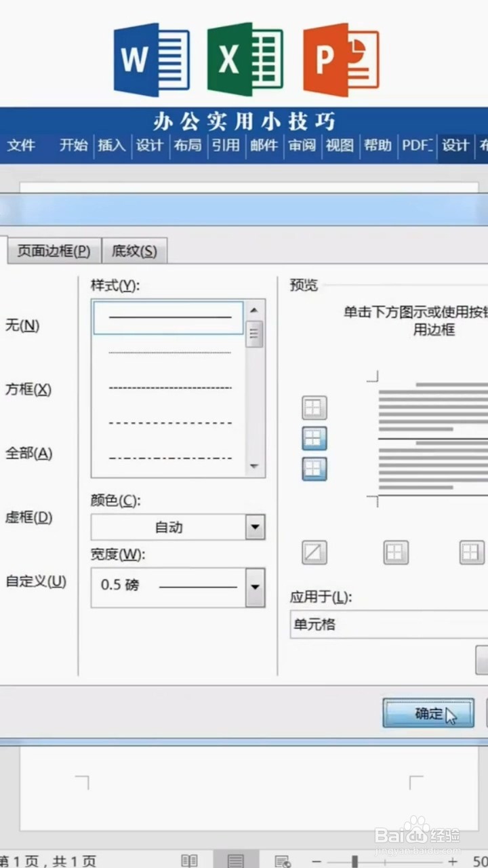This screenshot has height=868, width=488.
Task: Select the 方框(X) box border setting
Action: point(28,389)
